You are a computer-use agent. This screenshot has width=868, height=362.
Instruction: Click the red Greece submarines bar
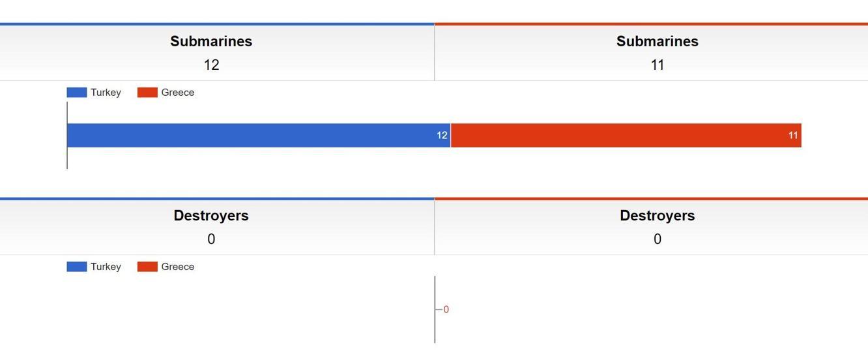pos(626,135)
